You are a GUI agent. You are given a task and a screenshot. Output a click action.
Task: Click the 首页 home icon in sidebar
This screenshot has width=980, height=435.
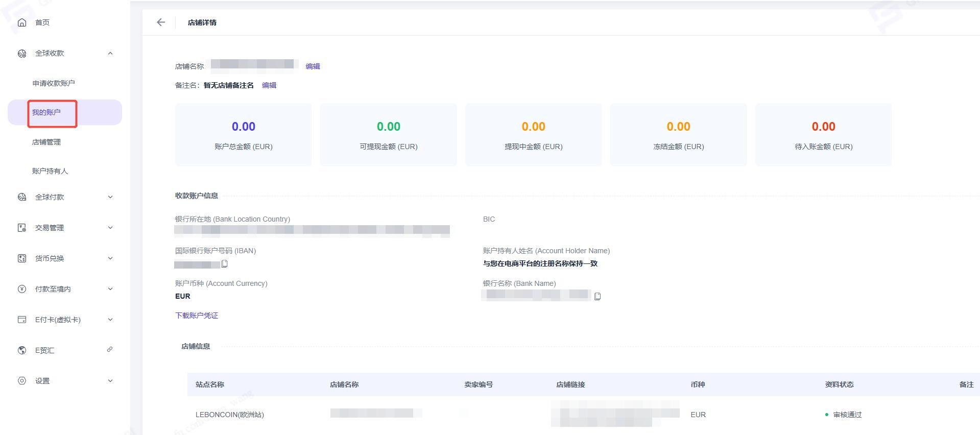click(x=22, y=22)
